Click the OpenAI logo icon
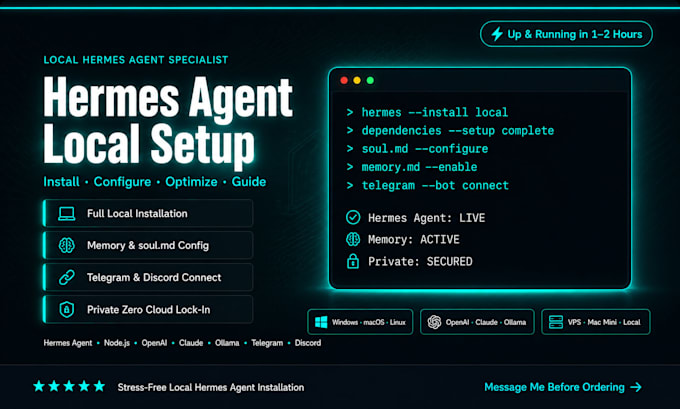Viewport: 680px width, 409px height. click(434, 322)
